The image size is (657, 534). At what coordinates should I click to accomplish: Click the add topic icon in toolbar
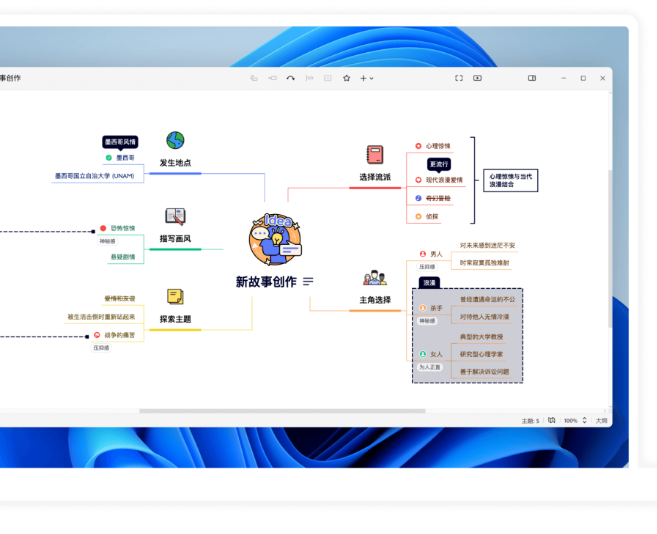click(x=254, y=78)
